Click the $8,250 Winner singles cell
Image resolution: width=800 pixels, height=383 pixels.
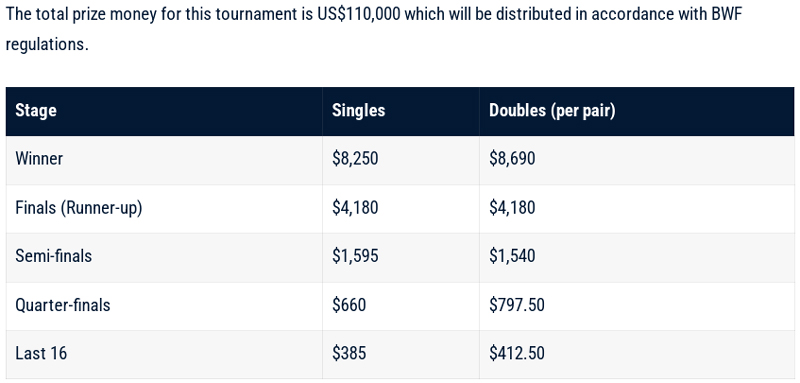[x=355, y=159]
